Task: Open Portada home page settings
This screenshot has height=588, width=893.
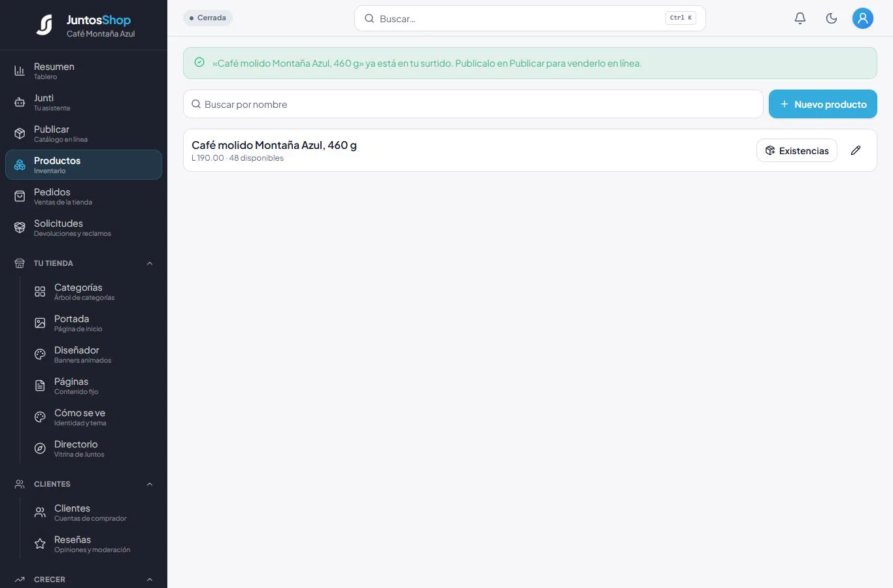Action: pos(93,323)
